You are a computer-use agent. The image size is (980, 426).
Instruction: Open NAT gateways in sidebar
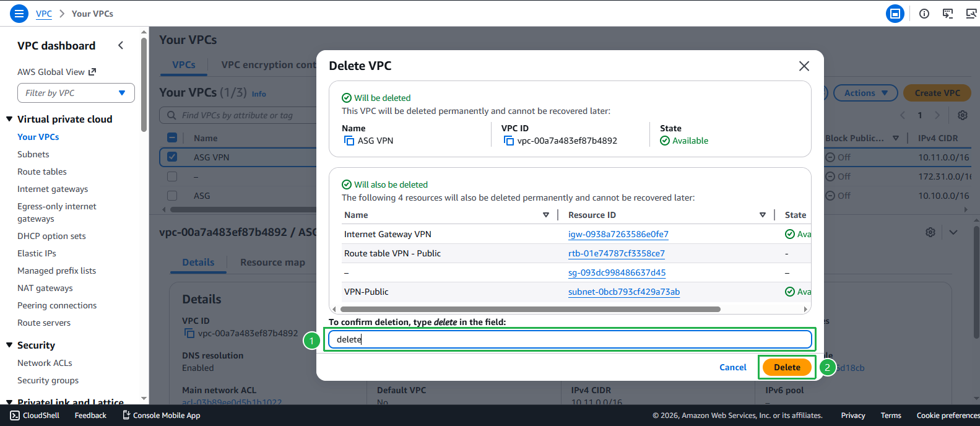(45, 288)
